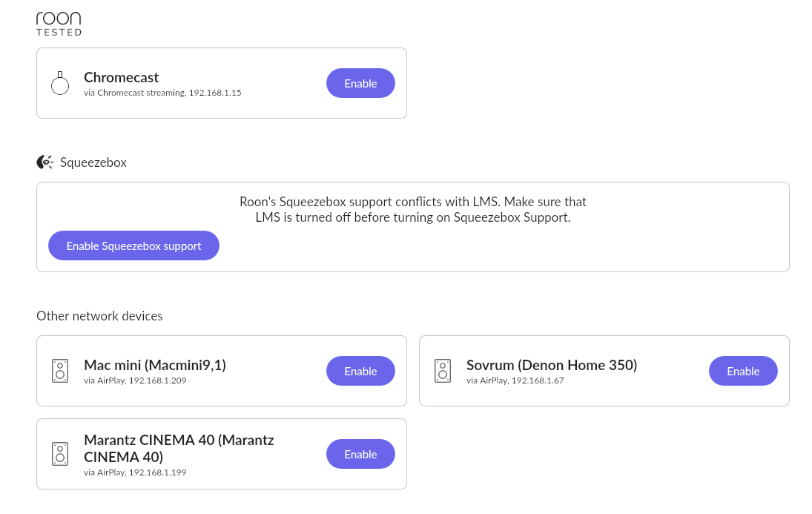The width and height of the screenshot is (812, 514).
Task: Click the Mac mini (Macmini9,1) title
Action: [155, 366]
